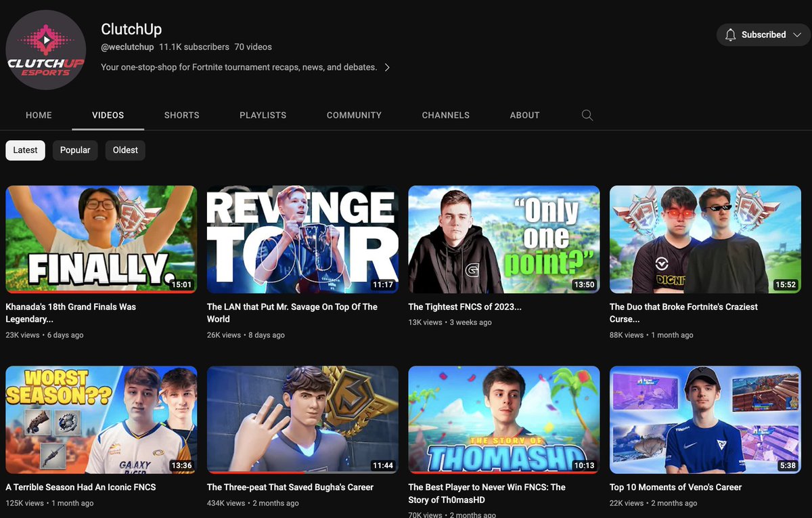Click the 5:38 duration badge

(788, 465)
